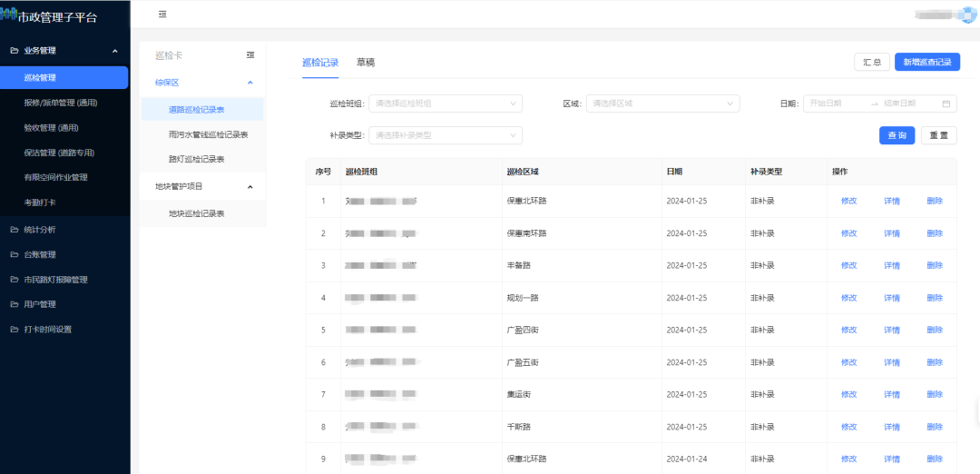
Task: Switch to the 草稿 tab
Action: tap(366, 63)
